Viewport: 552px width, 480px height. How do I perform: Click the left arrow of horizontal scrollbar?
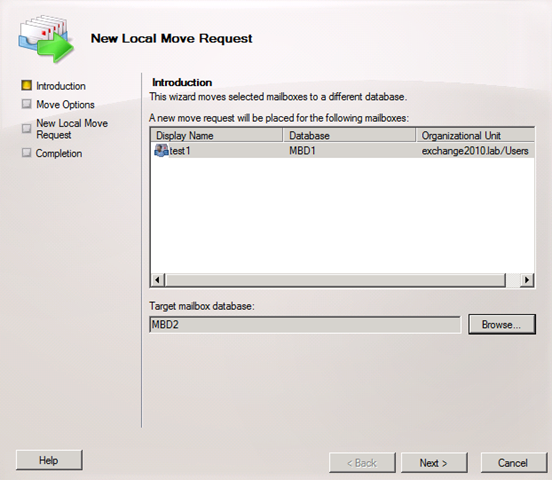[158, 280]
